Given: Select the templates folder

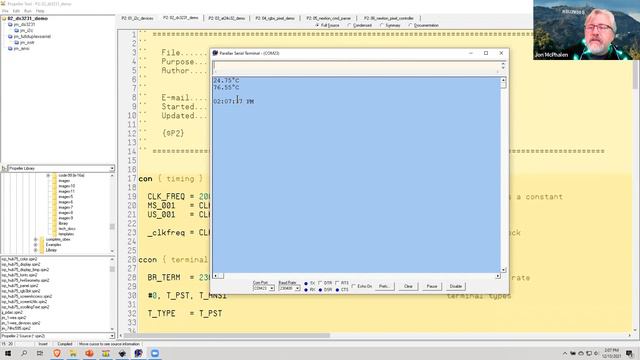Looking at the screenshot, I should click(x=66, y=234).
